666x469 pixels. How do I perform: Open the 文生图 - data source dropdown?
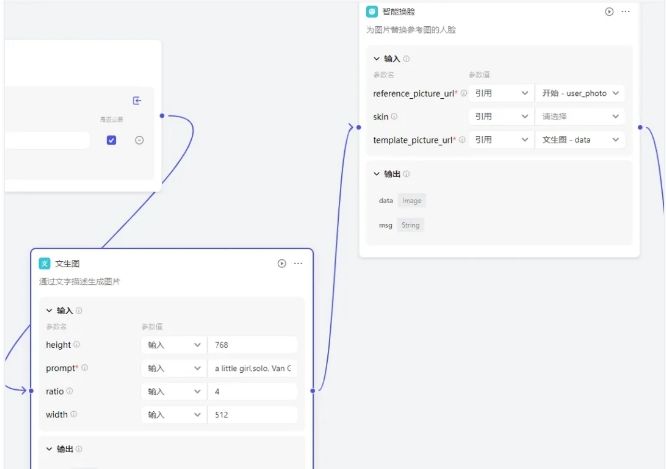pyautogui.click(x=581, y=140)
